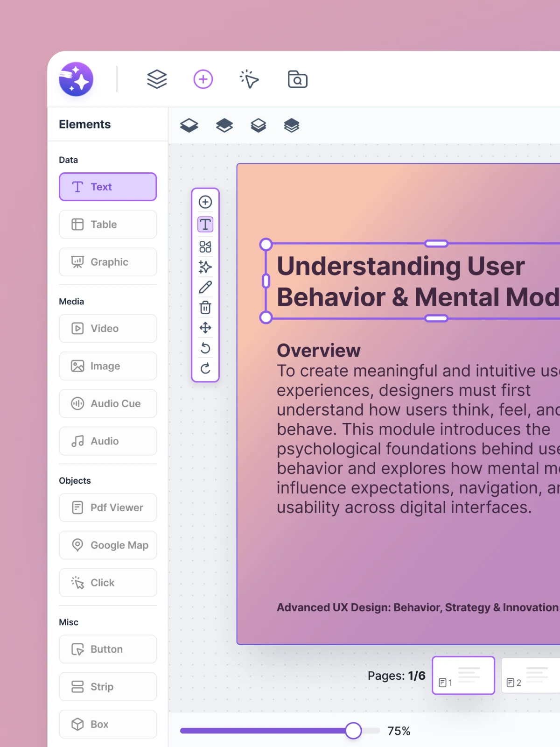Insert an Image element
Screen dimensions: 560x747
coord(108,366)
